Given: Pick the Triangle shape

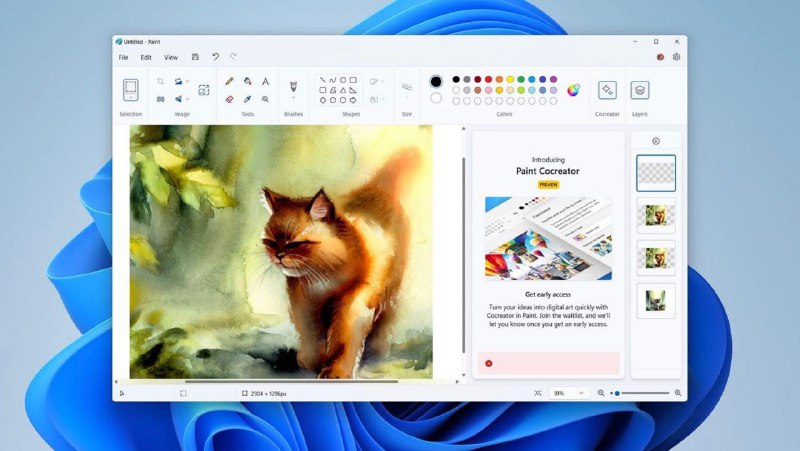Looking at the screenshot, I should 343,90.
